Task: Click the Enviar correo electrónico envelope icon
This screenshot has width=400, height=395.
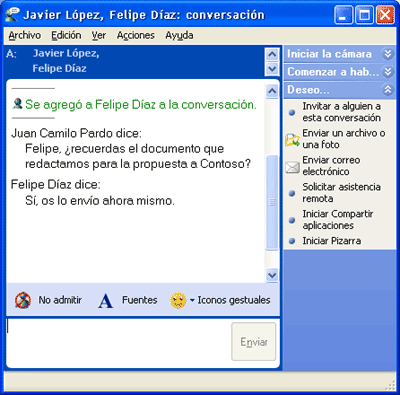Action: [292, 167]
